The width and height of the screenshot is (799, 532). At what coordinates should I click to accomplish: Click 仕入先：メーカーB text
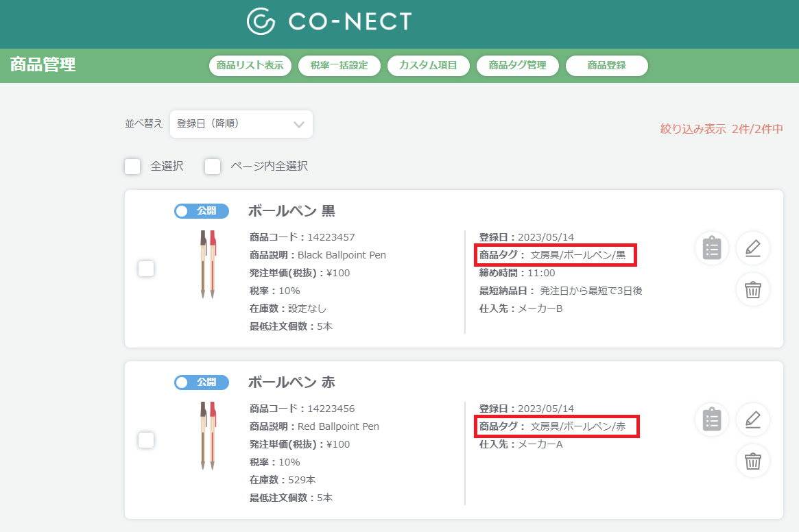click(x=521, y=309)
